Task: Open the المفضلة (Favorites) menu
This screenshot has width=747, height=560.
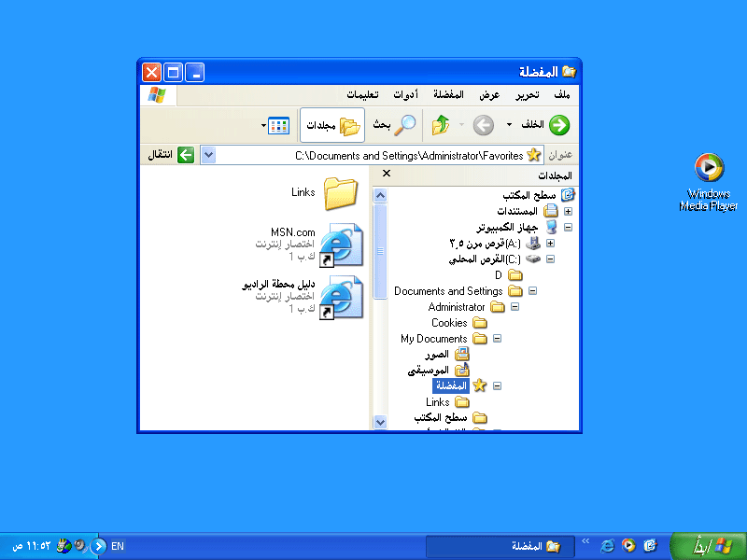Action: [448, 95]
